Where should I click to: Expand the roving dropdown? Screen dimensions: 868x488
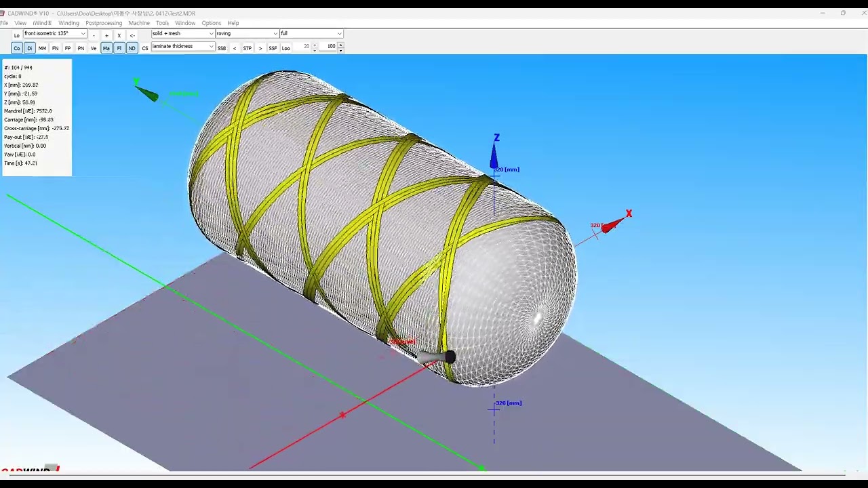[x=275, y=34]
